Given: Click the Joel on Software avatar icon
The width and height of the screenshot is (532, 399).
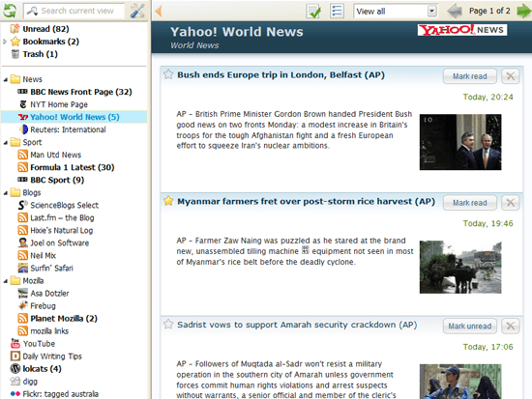Looking at the screenshot, I should [x=23, y=242].
